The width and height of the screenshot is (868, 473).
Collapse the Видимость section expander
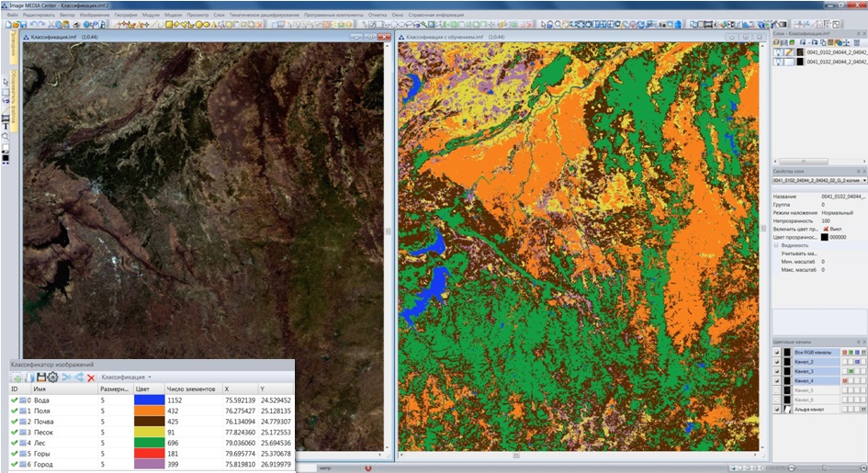(x=776, y=245)
